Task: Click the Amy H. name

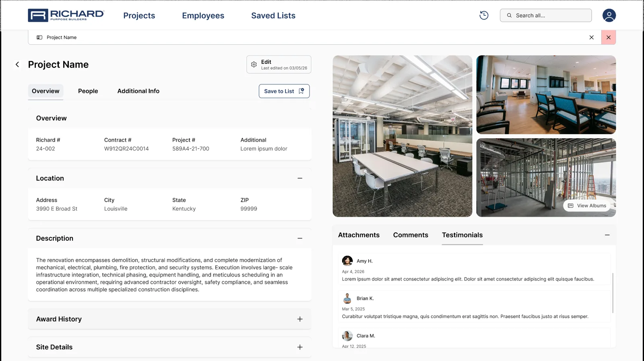Action: click(365, 261)
